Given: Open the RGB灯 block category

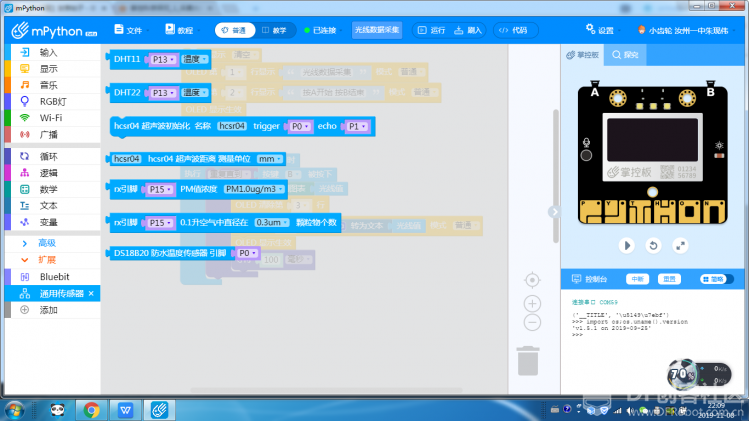Looking at the screenshot, I should (x=53, y=101).
